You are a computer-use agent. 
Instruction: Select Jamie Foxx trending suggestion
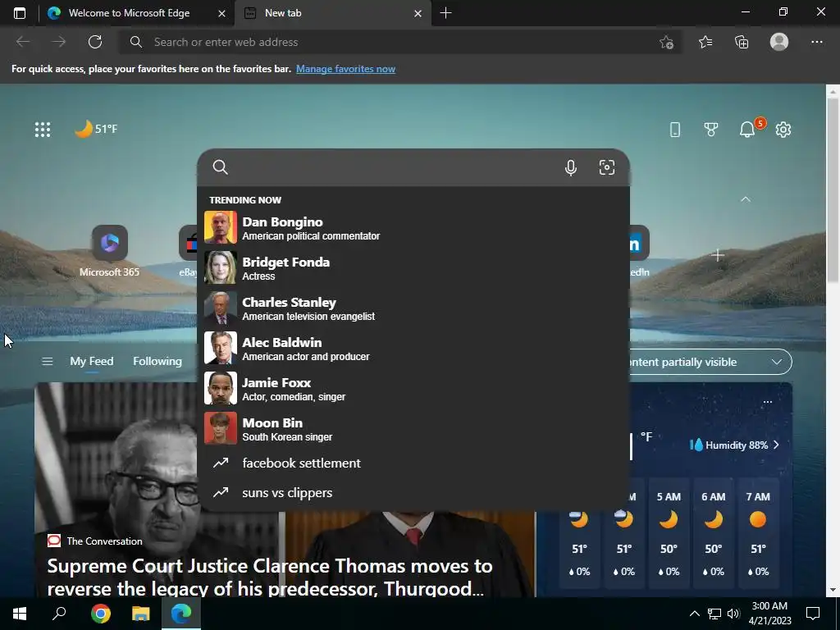tap(413, 388)
